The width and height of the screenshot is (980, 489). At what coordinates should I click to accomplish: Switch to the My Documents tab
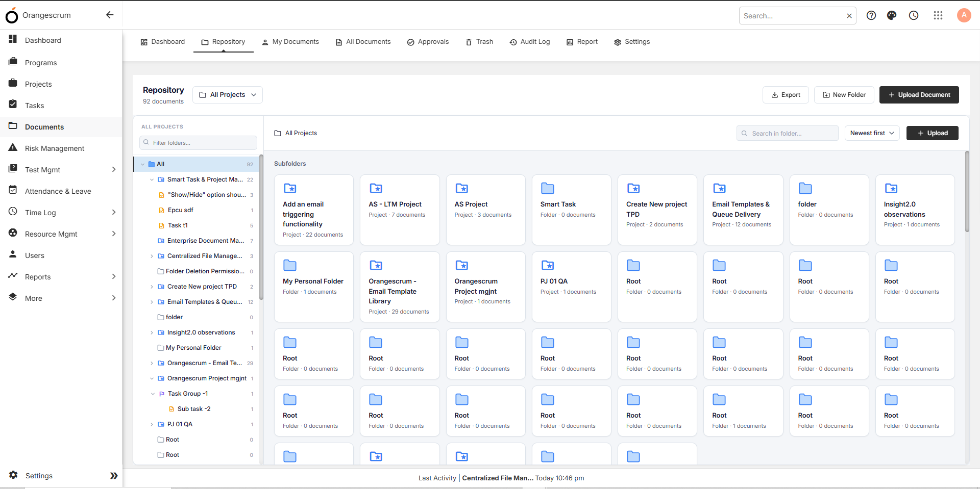click(290, 42)
